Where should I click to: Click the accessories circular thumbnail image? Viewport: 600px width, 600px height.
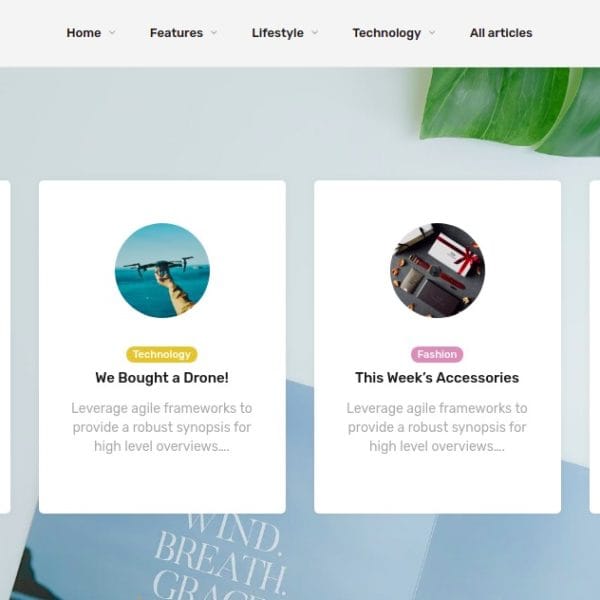click(x=437, y=270)
